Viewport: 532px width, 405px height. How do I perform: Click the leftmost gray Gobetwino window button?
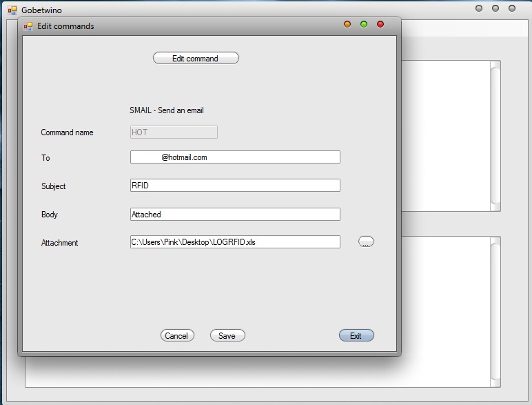point(479,8)
